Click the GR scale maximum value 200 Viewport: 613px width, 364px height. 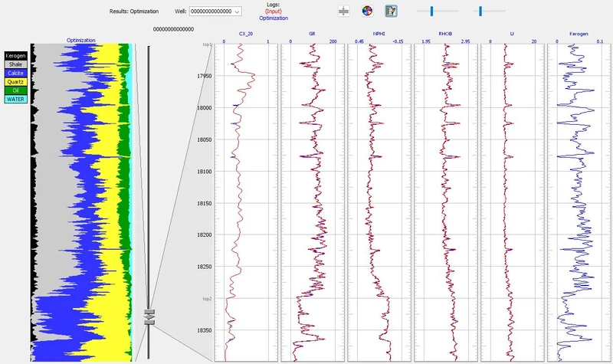point(333,41)
